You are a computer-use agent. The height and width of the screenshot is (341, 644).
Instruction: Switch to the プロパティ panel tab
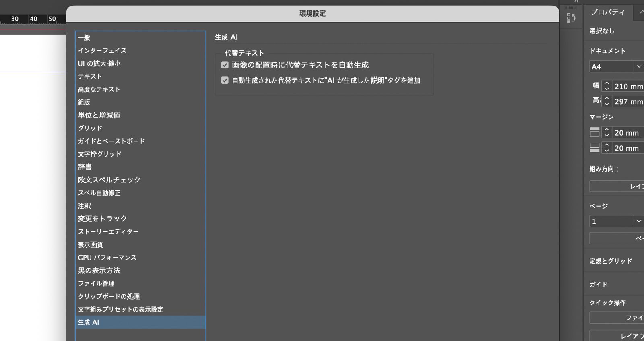tap(607, 12)
